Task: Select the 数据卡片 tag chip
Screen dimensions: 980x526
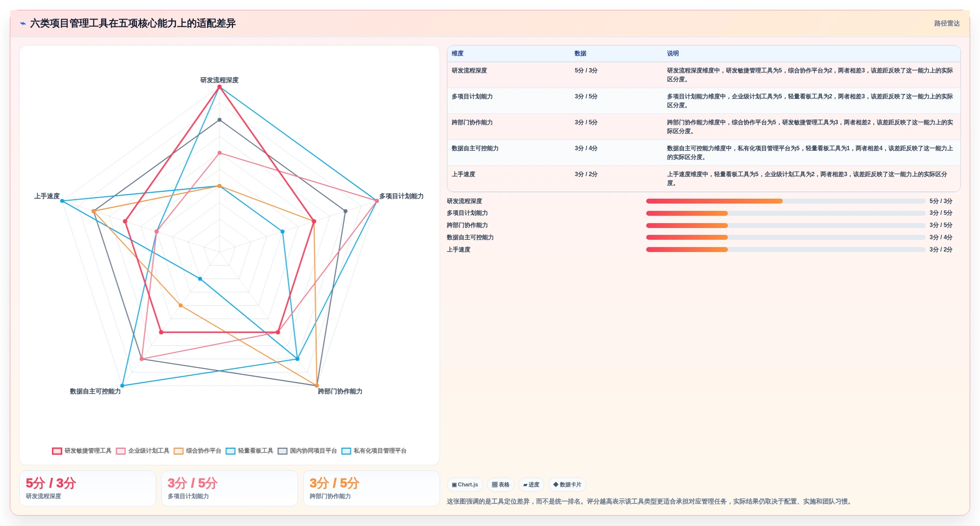Action: click(x=567, y=485)
